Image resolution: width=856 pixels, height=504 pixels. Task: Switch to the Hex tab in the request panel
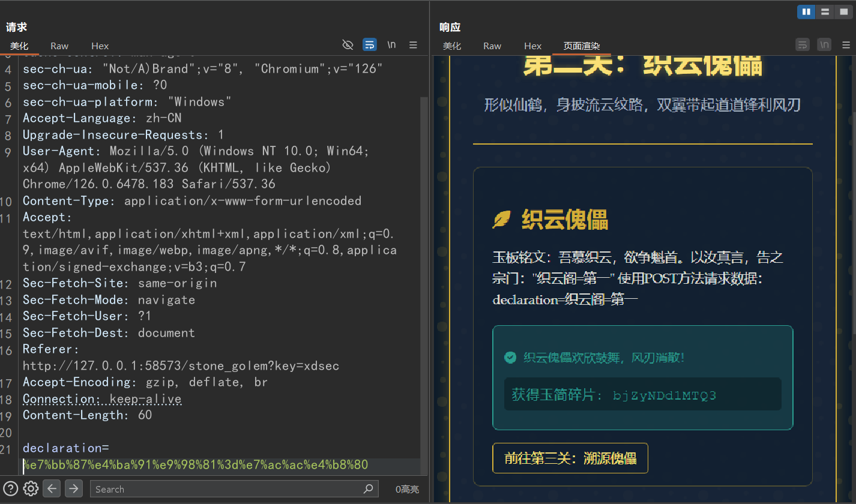(100, 46)
